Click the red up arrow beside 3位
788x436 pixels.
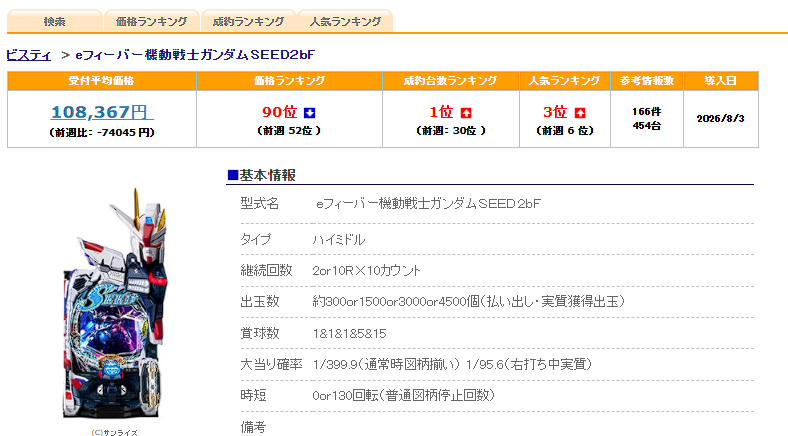[580, 113]
